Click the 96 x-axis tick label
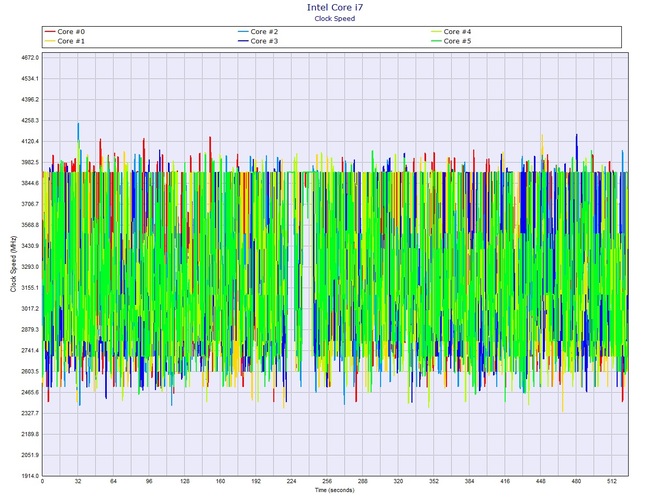670x502 pixels. [x=149, y=481]
